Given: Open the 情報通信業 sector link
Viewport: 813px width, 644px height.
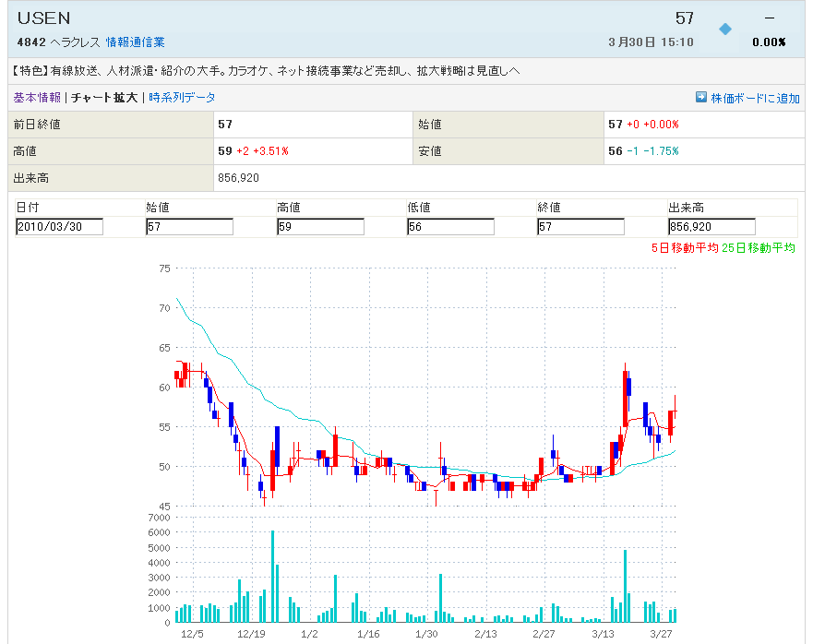Looking at the screenshot, I should (x=136, y=42).
